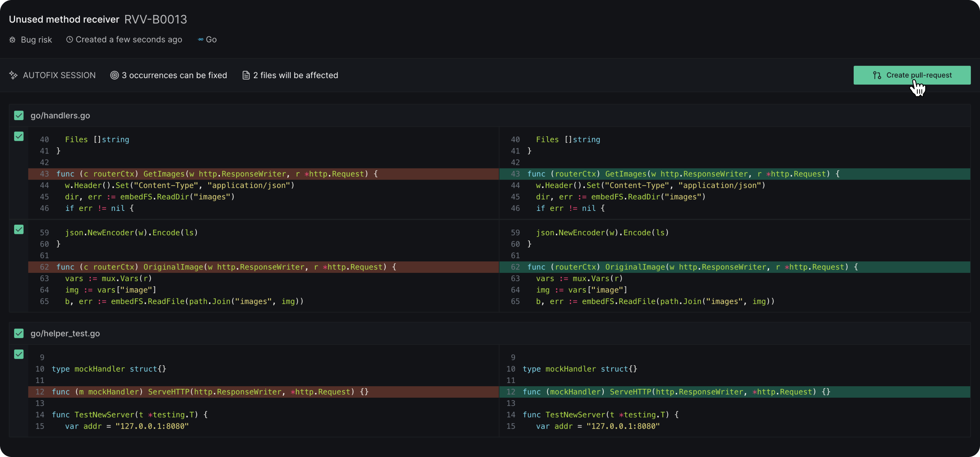Click the Unused method receiver title

tap(64, 20)
